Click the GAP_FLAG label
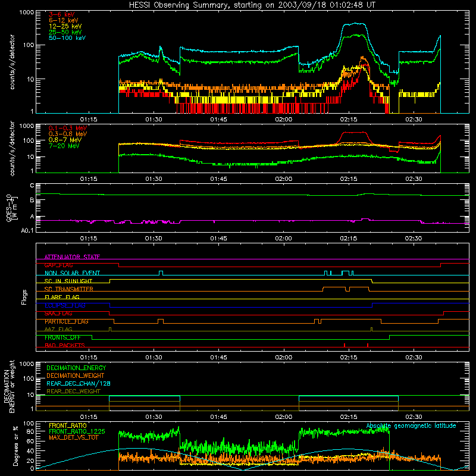Image resolution: width=476 pixels, height=476 pixels. click(58, 265)
